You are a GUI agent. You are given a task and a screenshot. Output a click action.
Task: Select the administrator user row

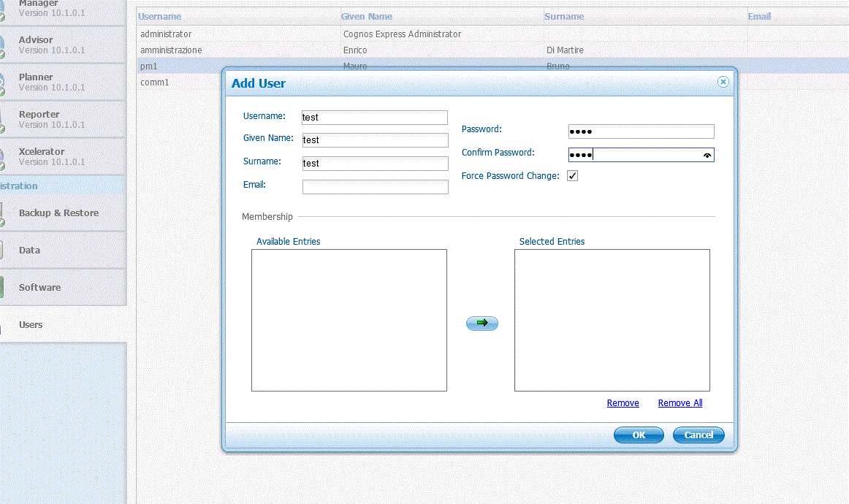pyautogui.click(x=492, y=34)
